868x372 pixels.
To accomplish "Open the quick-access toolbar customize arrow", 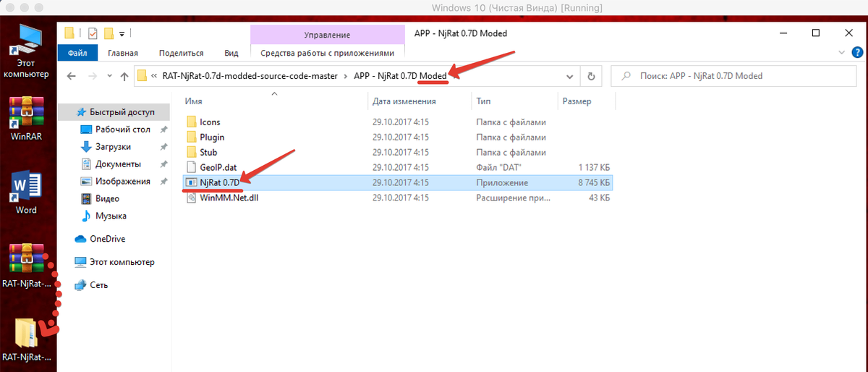I will pyautogui.click(x=122, y=34).
